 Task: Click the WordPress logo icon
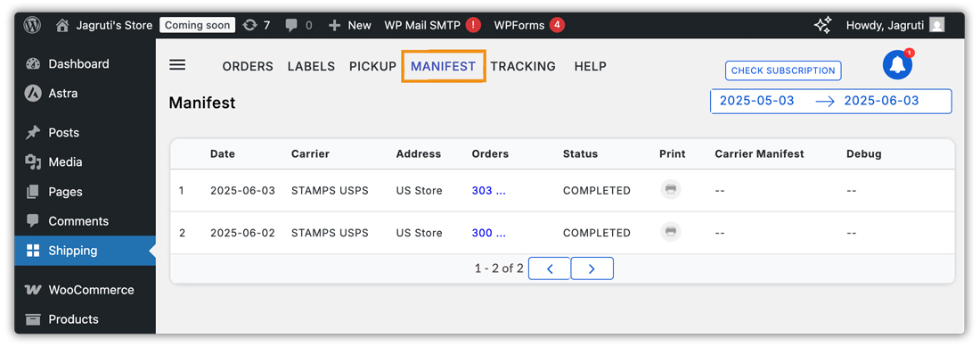point(32,25)
